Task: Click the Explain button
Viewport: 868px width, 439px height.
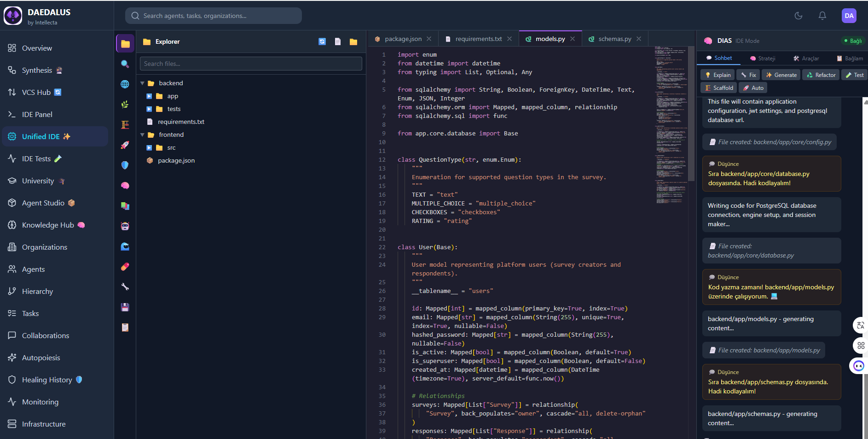Action: (718, 75)
